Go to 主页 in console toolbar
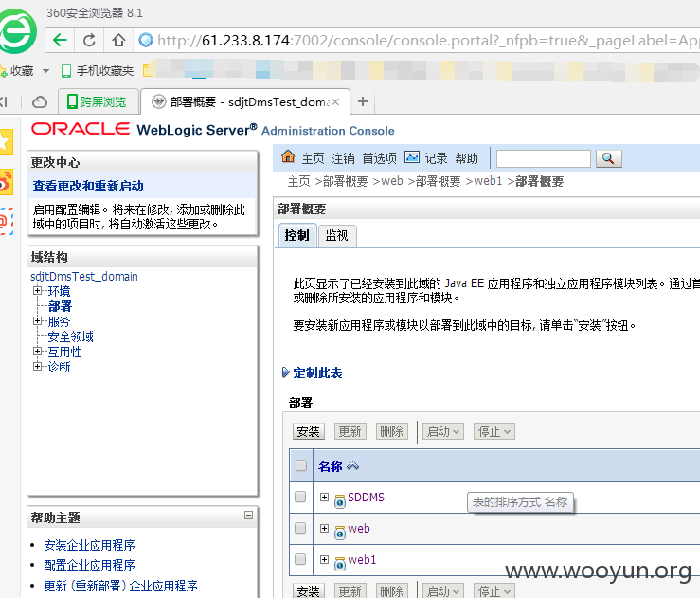700x598 pixels. point(313,158)
